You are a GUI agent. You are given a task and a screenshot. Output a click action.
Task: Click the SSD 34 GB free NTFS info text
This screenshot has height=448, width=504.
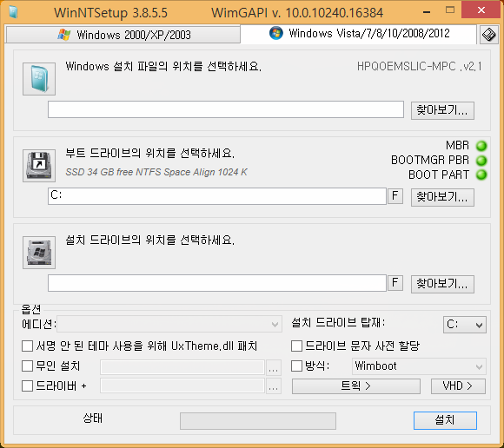tap(156, 172)
